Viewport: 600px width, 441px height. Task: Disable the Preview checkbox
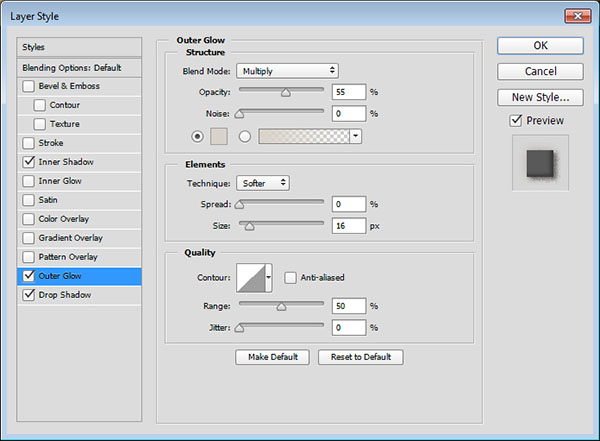[x=515, y=121]
